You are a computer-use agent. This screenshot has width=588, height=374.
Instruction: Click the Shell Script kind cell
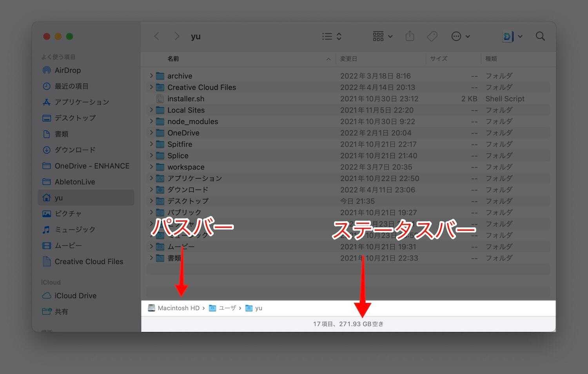(505, 99)
